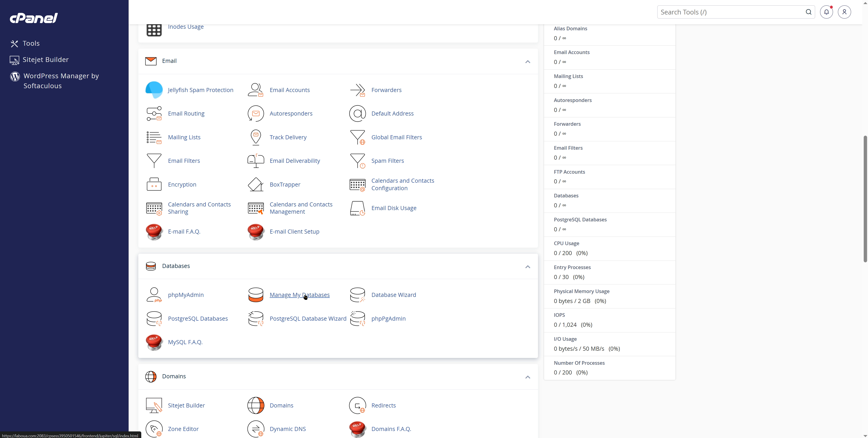Image resolution: width=868 pixels, height=438 pixels.
Task: Click the phpMyAdmin icon
Action: point(154,295)
